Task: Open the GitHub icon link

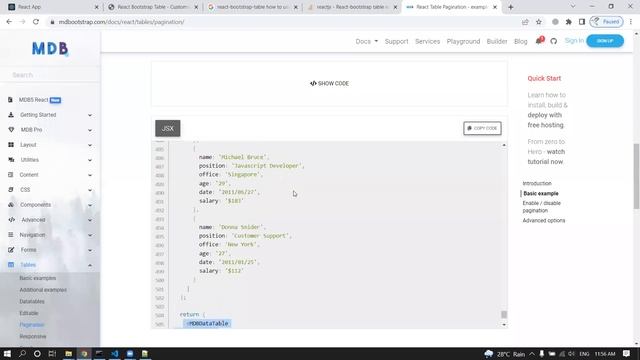Action: 553,41
